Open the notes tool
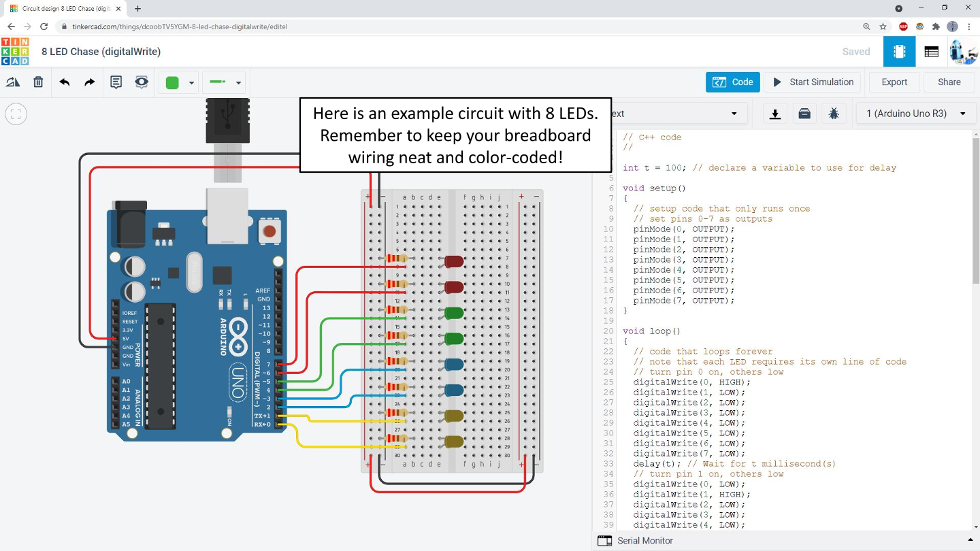 (x=116, y=82)
